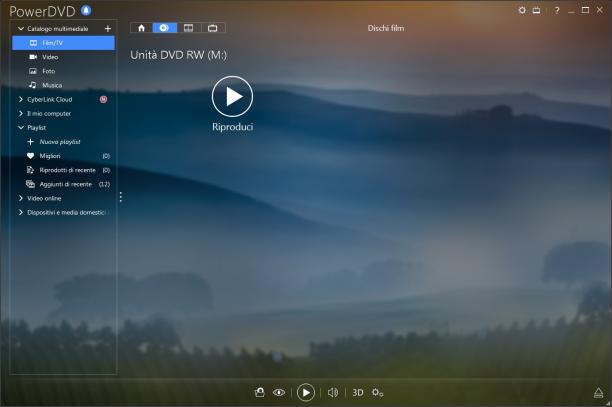Screen dimensions: 612x407
Task: Add media with the plus icon beside Catalogo multimediale
Action: [108, 28]
